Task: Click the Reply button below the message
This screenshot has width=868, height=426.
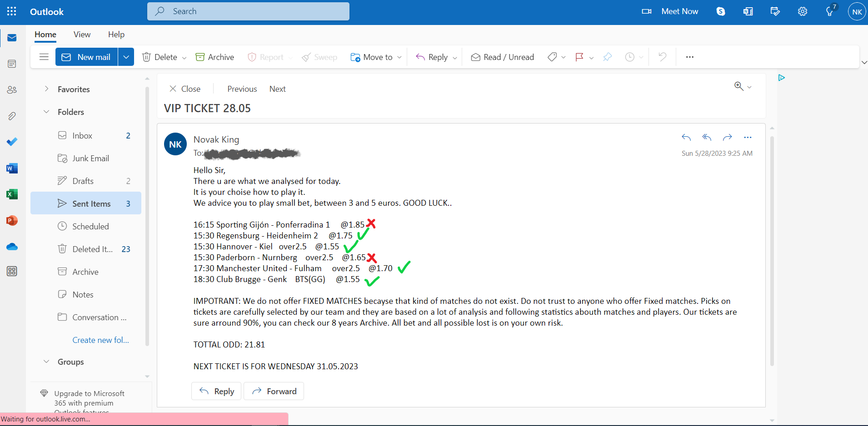Action: click(217, 391)
